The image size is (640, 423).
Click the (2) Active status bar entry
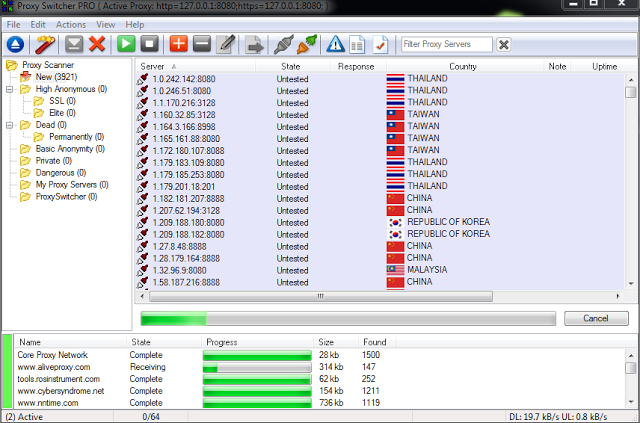(24, 417)
